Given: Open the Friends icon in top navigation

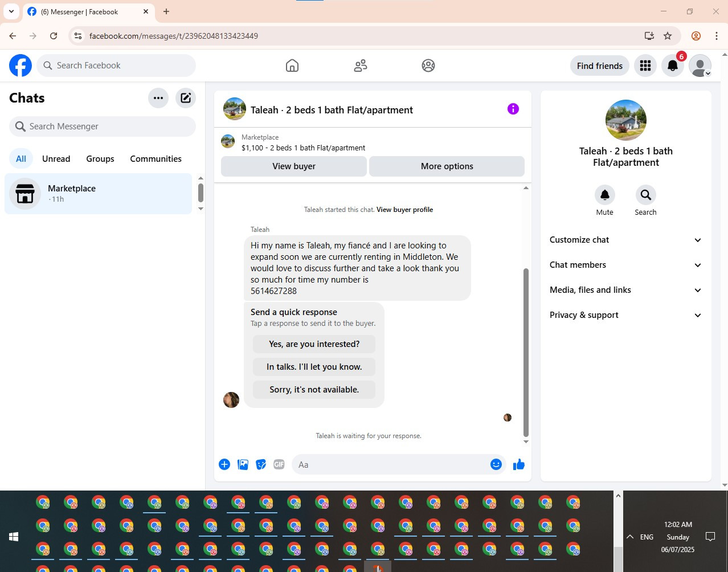Looking at the screenshot, I should pyautogui.click(x=361, y=66).
